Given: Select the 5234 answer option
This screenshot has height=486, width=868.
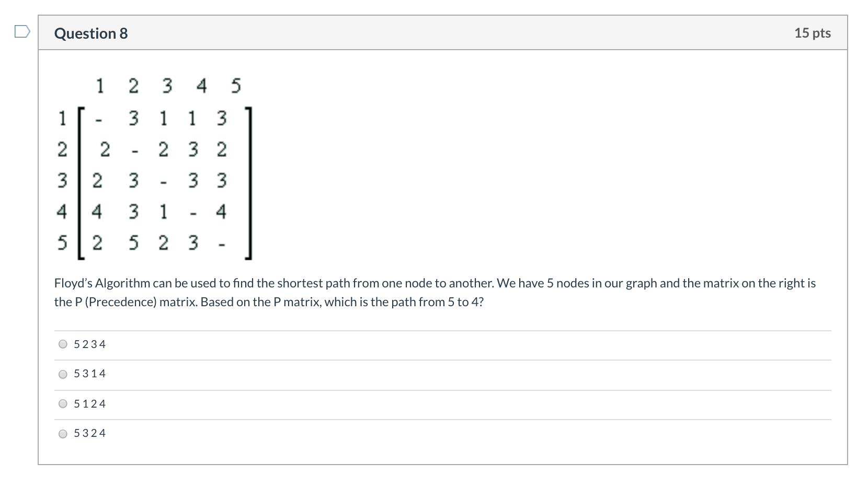Looking at the screenshot, I should click(63, 344).
